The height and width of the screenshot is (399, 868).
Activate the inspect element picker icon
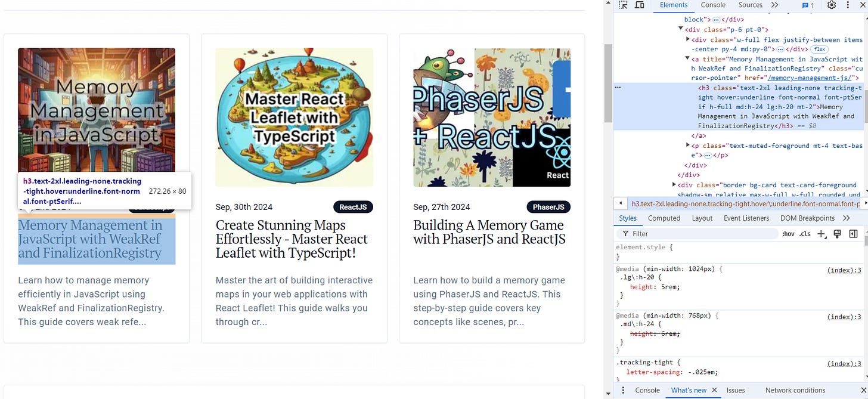[x=623, y=5]
